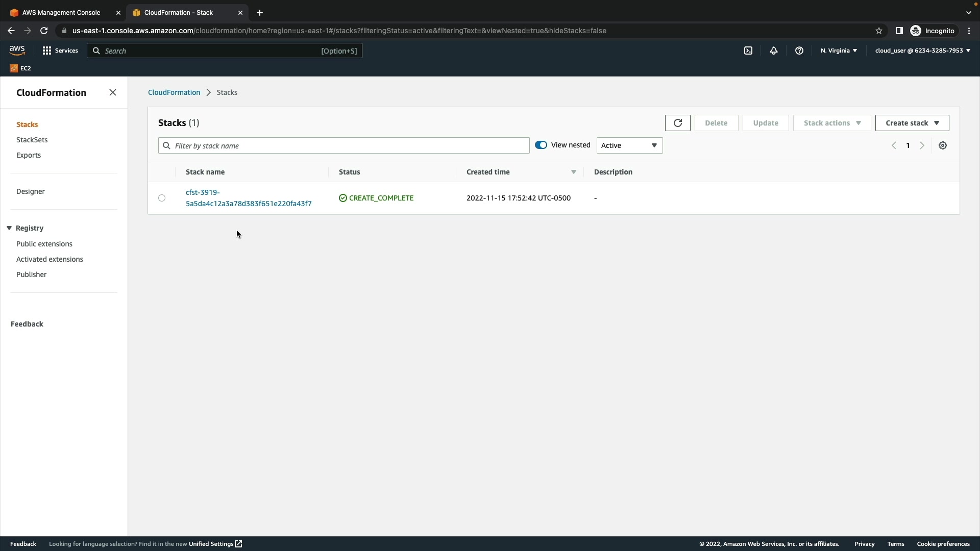
Task: Open the N. Virginia region selector
Action: 838,51
